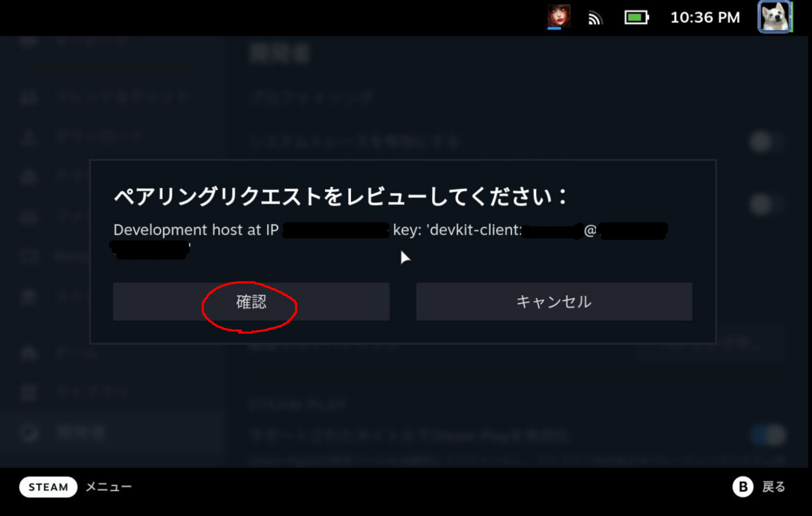Click the green battery indicator icon

click(x=636, y=17)
